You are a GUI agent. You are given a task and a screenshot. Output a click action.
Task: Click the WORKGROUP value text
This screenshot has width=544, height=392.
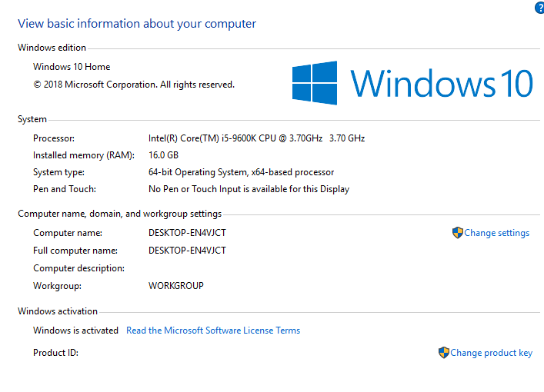click(175, 286)
